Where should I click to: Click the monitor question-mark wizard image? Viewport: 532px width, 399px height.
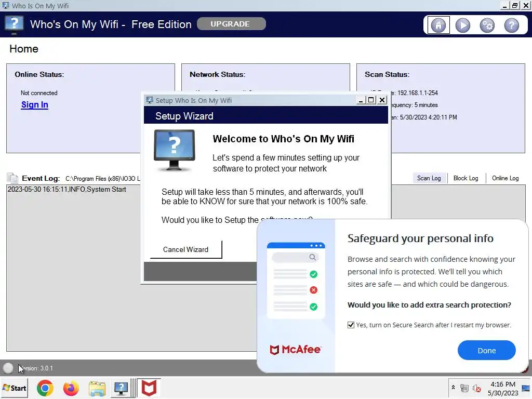pyautogui.click(x=175, y=150)
